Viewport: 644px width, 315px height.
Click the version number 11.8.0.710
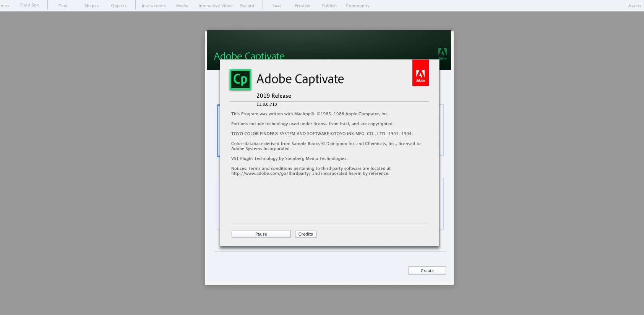pyautogui.click(x=266, y=104)
